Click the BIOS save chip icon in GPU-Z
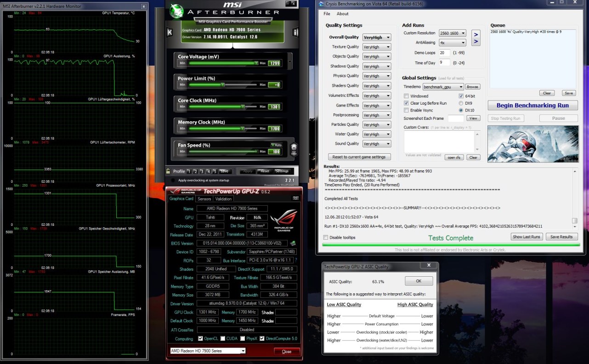This screenshot has height=364, width=589. coord(293,243)
